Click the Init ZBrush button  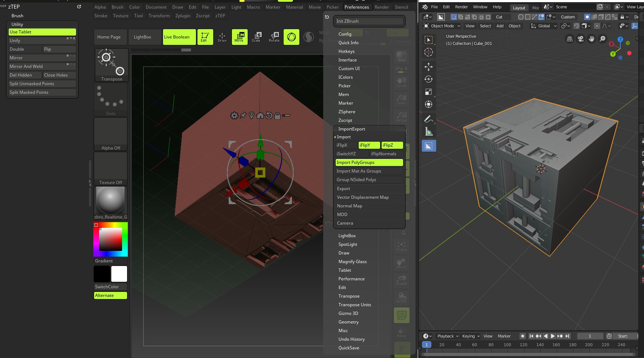click(369, 21)
